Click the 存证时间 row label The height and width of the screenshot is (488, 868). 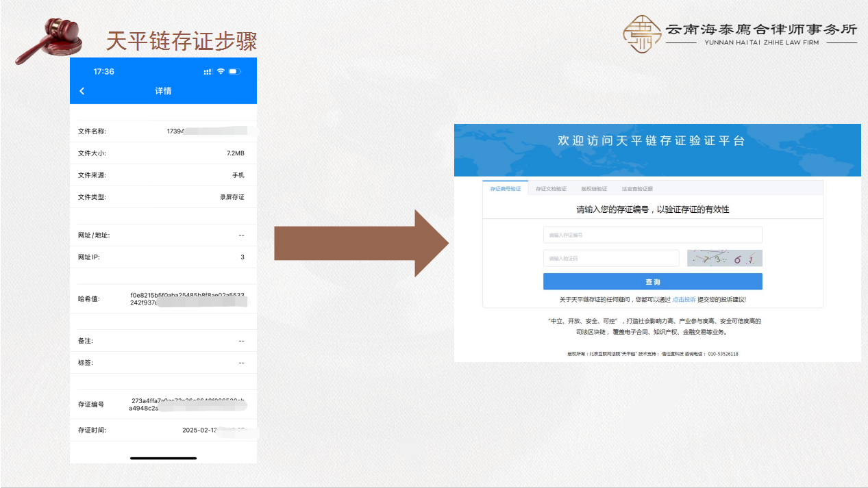(x=92, y=431)
